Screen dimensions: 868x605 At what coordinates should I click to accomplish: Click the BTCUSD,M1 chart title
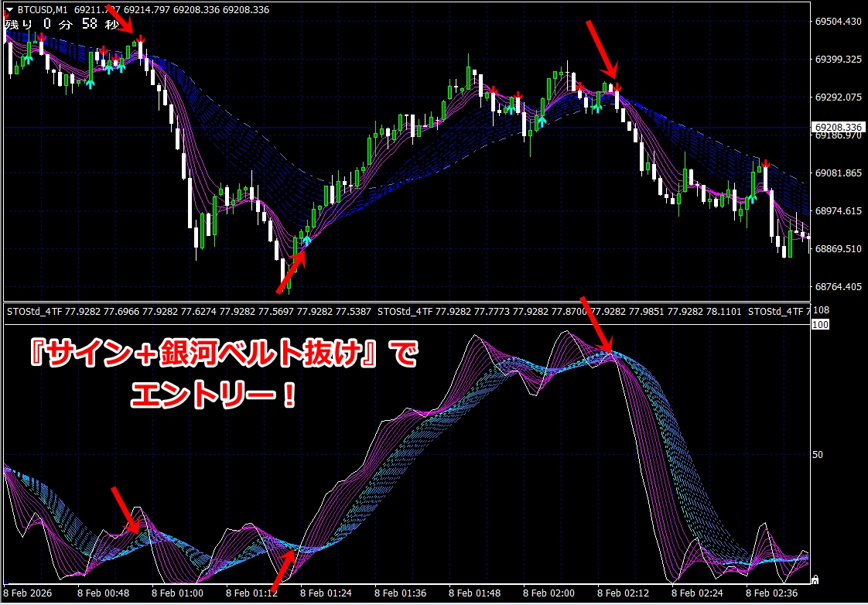tap(43, 10)
